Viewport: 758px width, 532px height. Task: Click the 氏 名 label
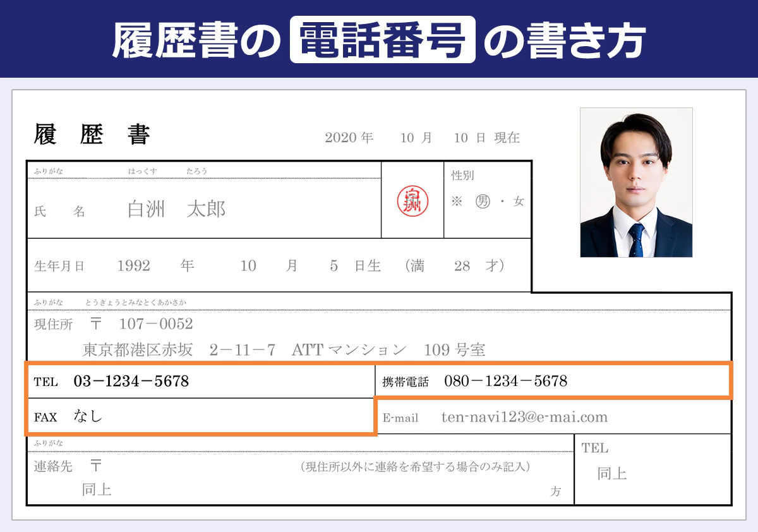point(59,212)
